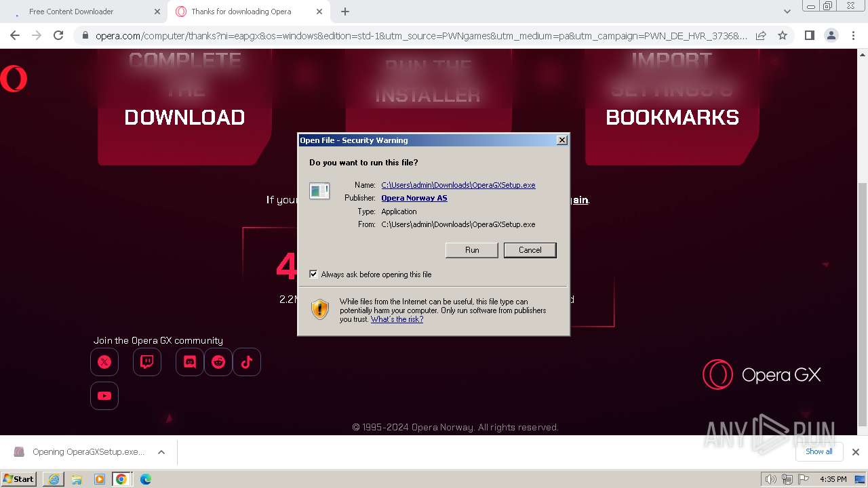Image resolution: width=868 pixels, height=488 pixels.
Task: Open the browser side panel icon
Action: [809, 35]
